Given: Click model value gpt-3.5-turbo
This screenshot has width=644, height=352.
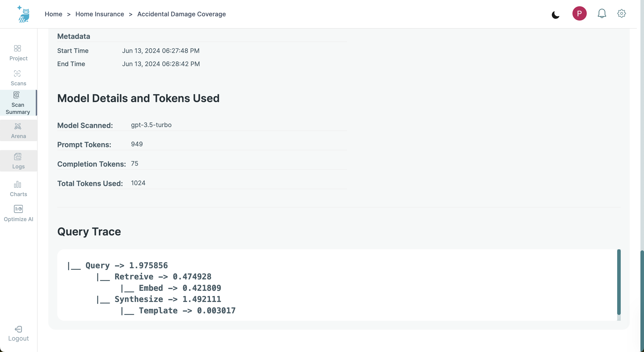Looking at the screenshot, I should pos(151,125).
